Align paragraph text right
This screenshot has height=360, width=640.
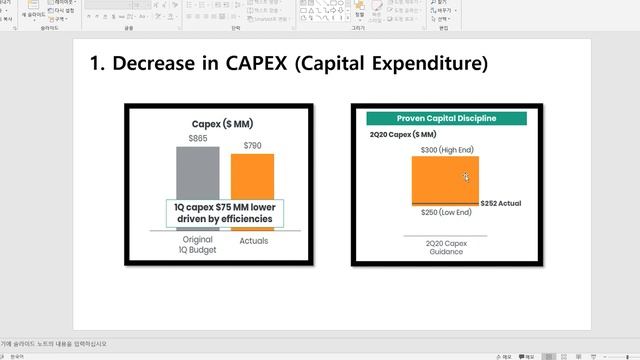(x=205, y=16)
